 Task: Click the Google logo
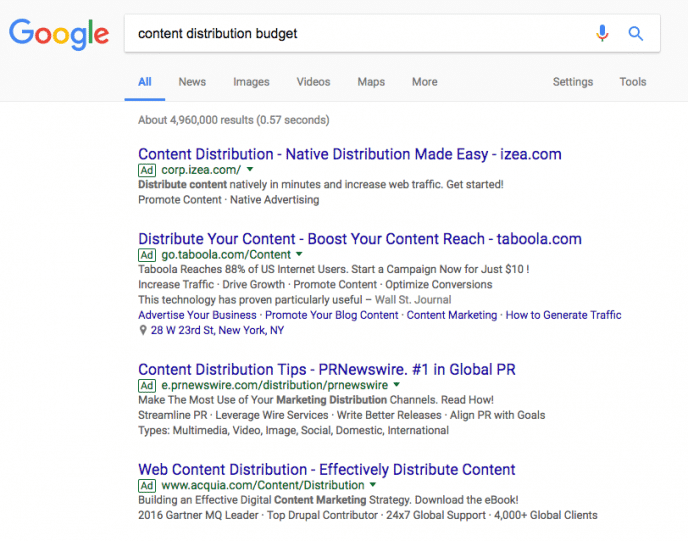tap(59, 34)
